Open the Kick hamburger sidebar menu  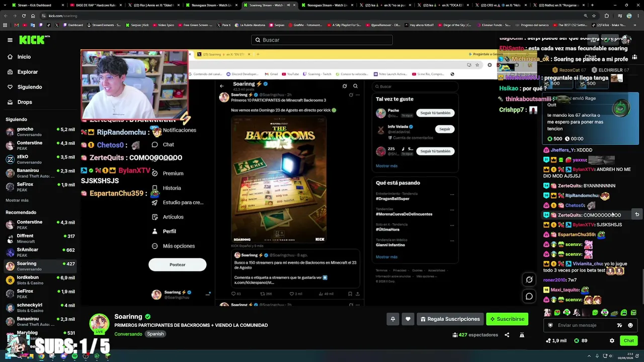click(10, 40)
